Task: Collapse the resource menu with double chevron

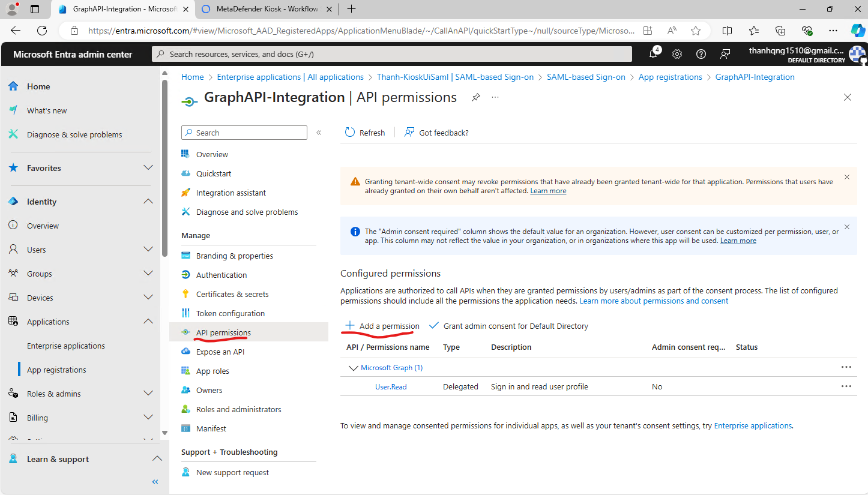Action: pyautogui.click(x=319, y=133)
